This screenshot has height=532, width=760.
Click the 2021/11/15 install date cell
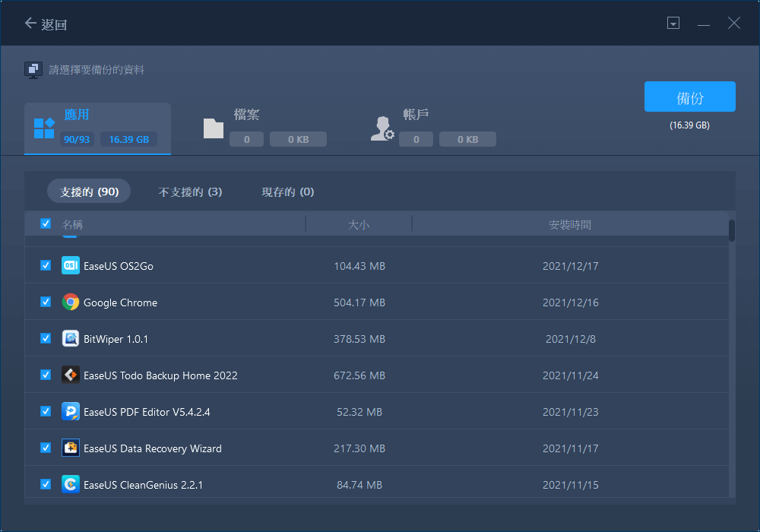[x=571, y=485]
